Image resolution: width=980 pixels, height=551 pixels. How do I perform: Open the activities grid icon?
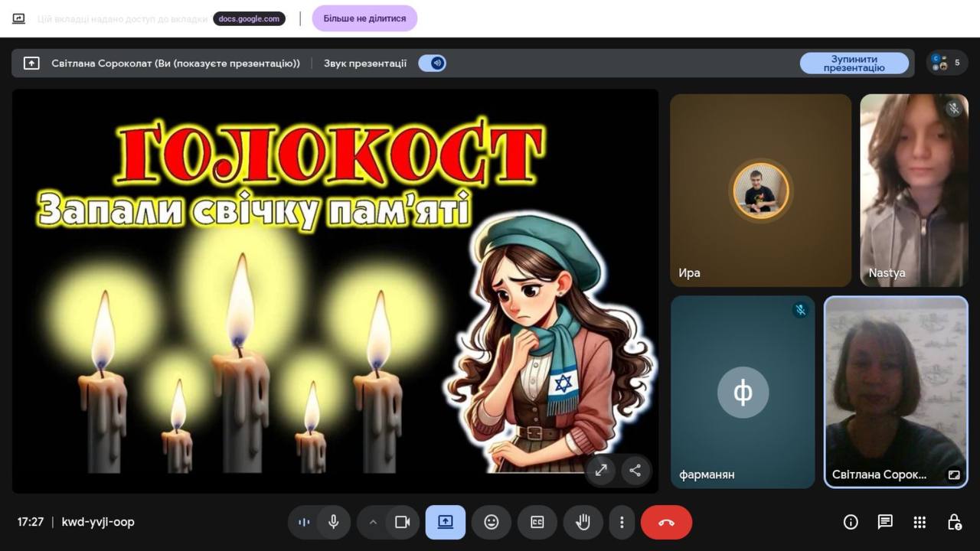[x=920, y=522]
